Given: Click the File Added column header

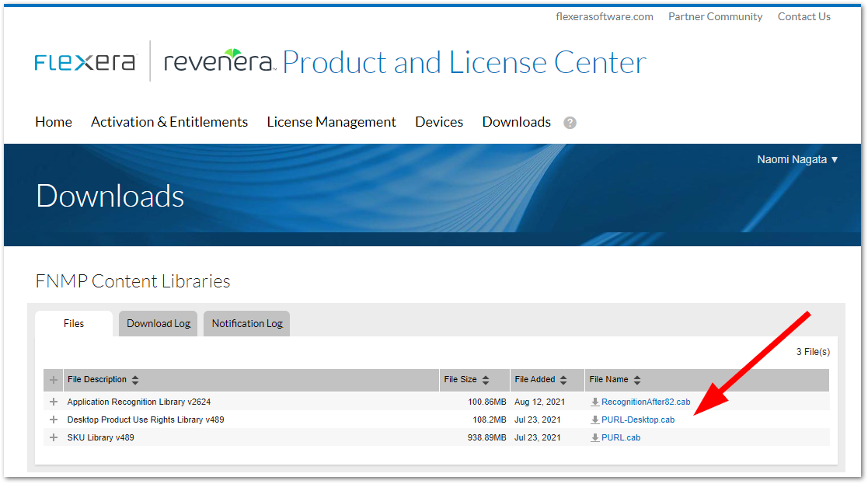Looking at the screenshot, I should click(548, 380).
